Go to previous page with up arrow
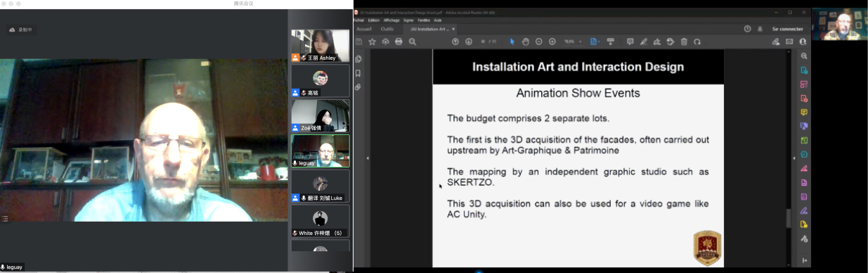 pos(455,42)
